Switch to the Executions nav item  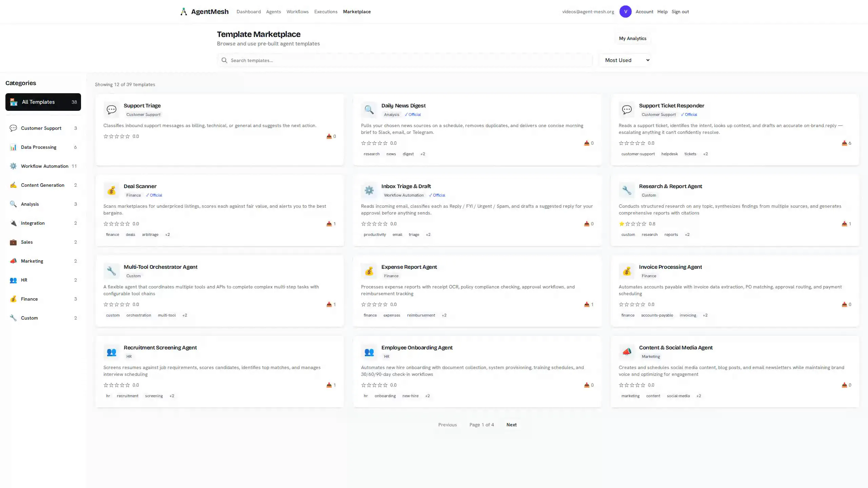coord(326,12)
